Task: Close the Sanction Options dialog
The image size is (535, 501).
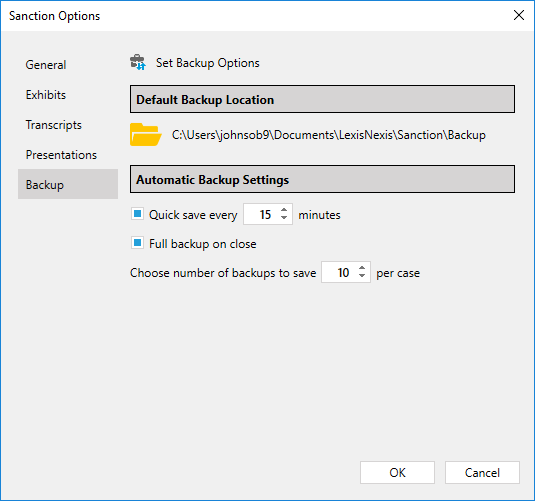Action: tap(519, 15)
